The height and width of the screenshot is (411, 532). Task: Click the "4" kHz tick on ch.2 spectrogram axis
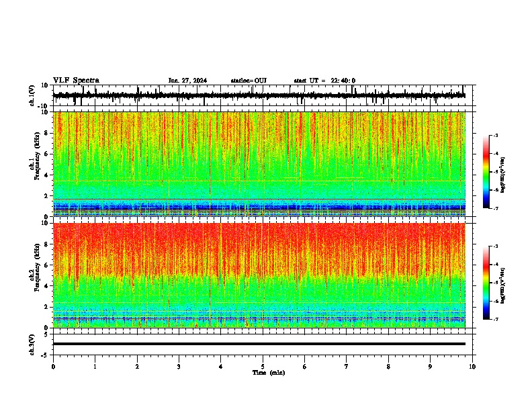click(46, 286)
